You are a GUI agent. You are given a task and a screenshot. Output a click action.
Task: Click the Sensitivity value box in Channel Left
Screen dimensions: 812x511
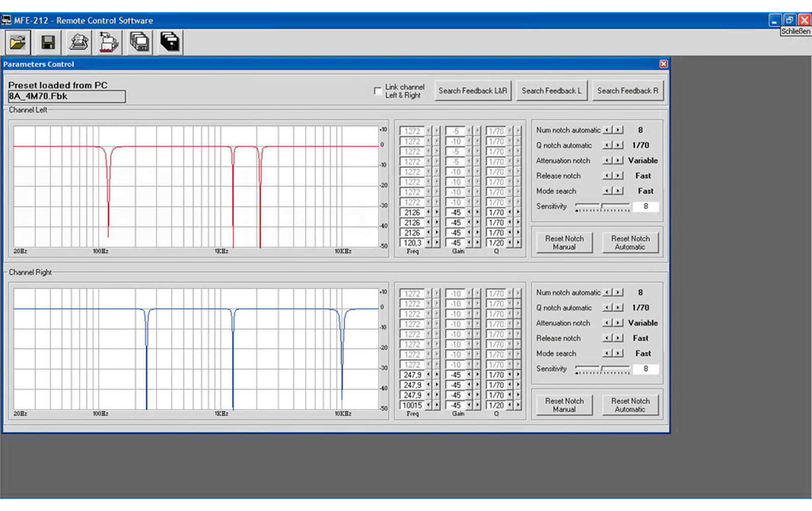pos(646,207)
